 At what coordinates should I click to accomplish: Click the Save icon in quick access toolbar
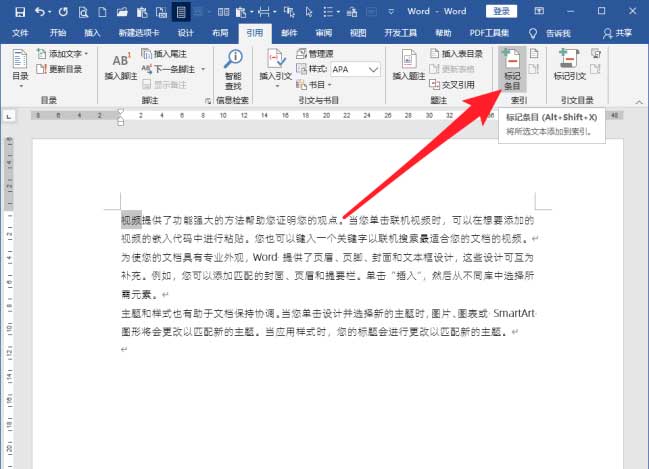point(19,12)
